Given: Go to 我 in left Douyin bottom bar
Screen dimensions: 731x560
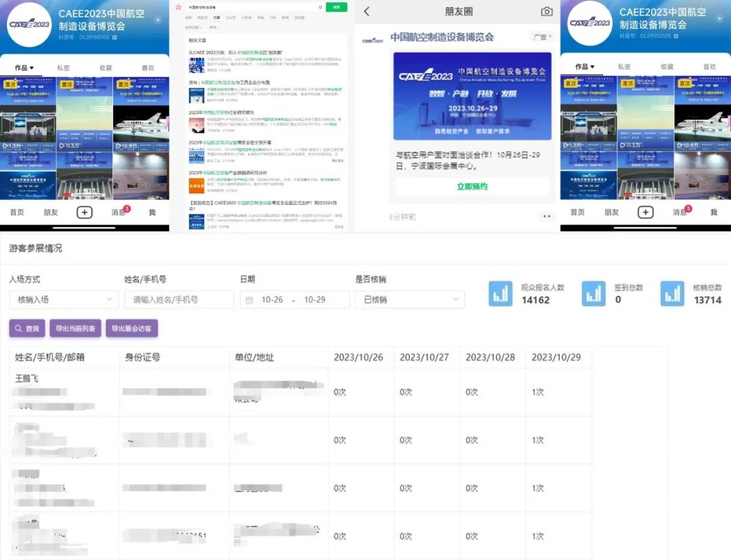Looking at the screenshot, I should tap(152, 212).
